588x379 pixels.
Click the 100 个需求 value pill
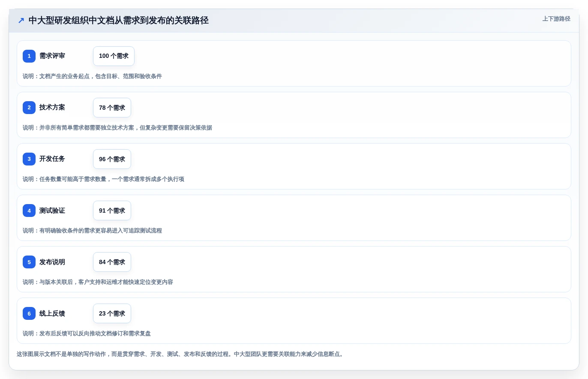point(114,56)
